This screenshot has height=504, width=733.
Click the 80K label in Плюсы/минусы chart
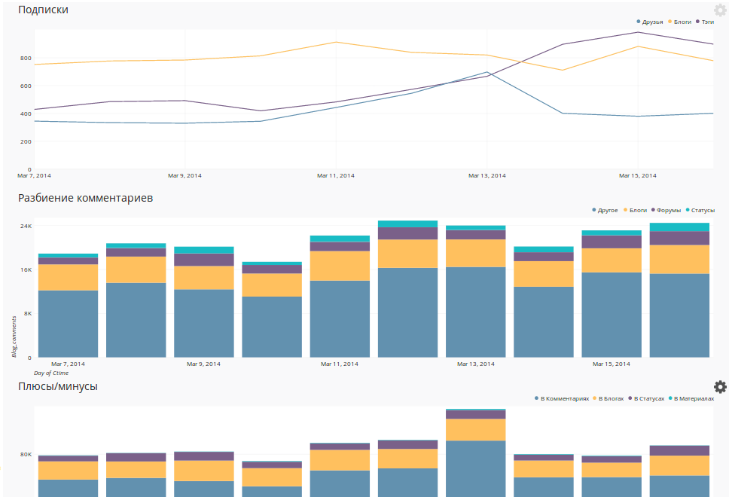26,454
